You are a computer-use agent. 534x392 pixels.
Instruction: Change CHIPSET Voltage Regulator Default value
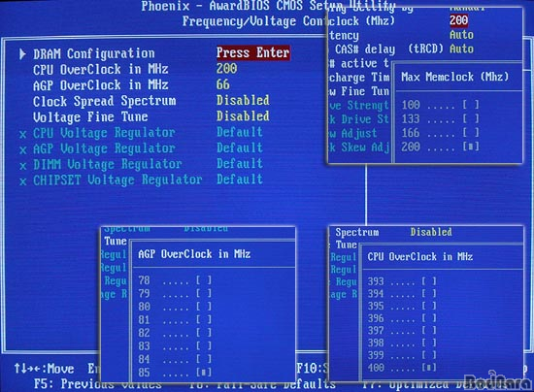(x=240, y=179)
